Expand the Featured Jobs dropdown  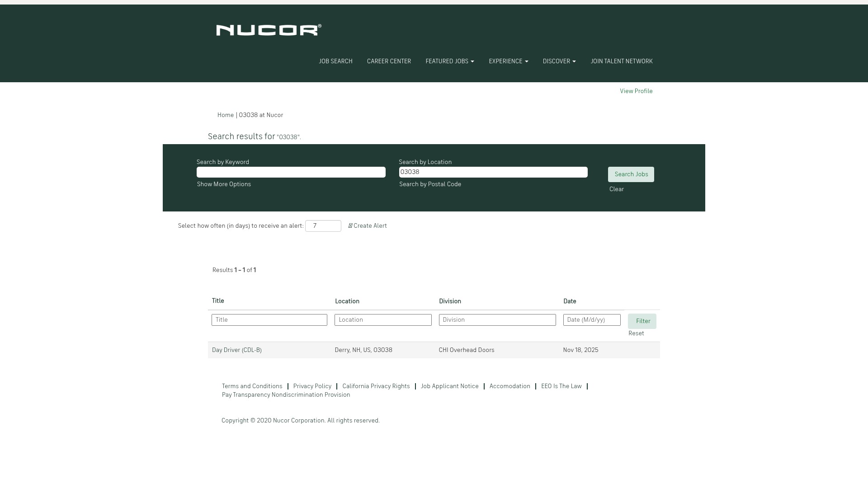click(450, 61)
